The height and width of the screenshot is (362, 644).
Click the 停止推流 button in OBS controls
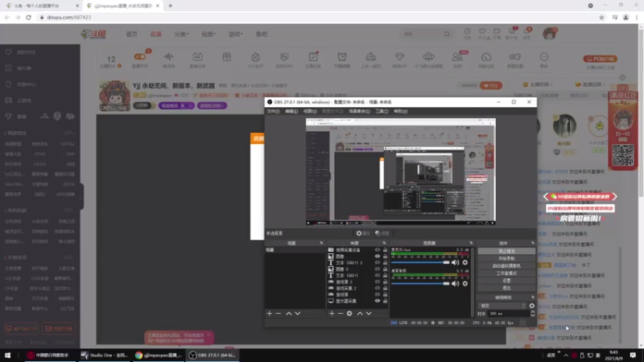tap(506, 251)
